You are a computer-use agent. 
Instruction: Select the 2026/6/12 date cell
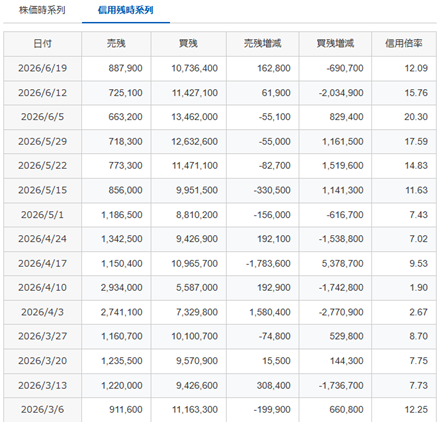pyautogui.click(x=42, y=93)
